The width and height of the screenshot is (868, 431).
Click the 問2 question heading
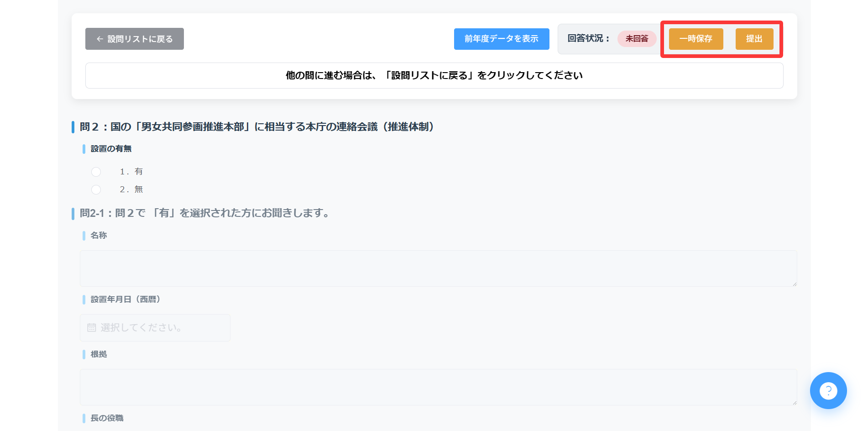coord(256,127)
